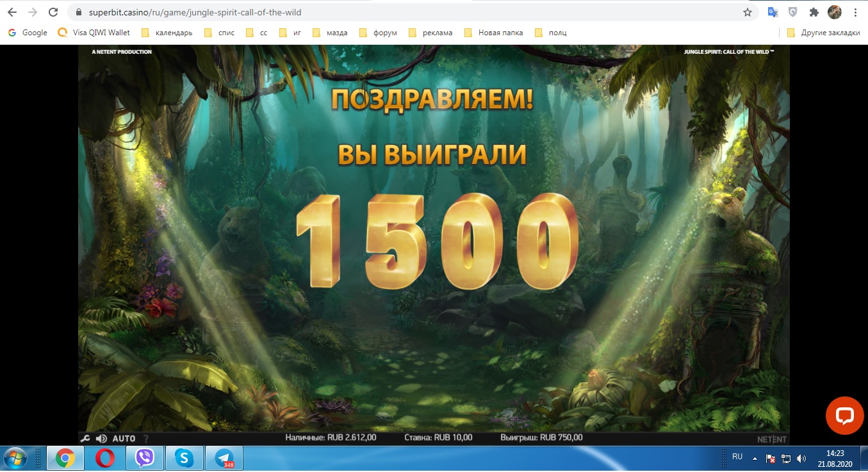Open the Google Translate extension icon

pyautogui.click(x=772, y=12)
